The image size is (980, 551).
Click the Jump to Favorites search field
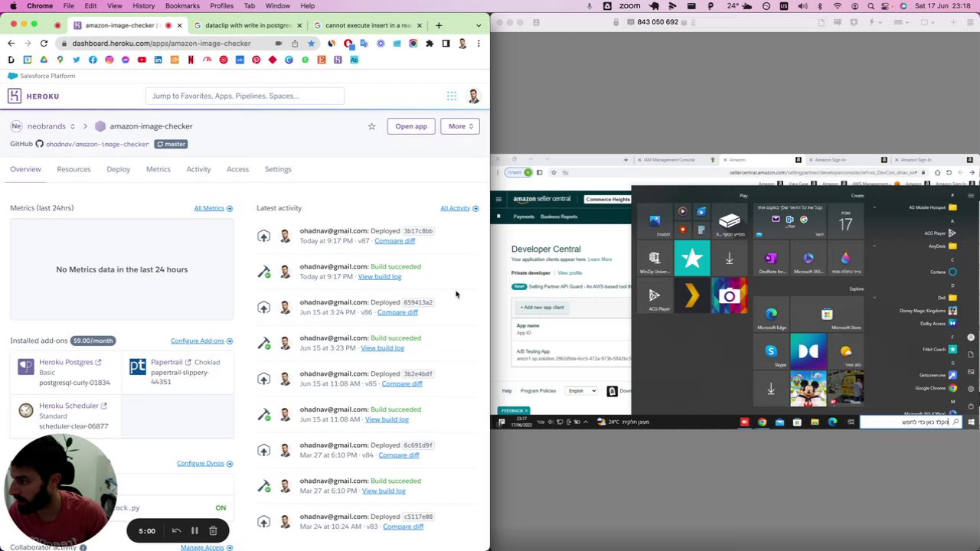pos(245,96)
